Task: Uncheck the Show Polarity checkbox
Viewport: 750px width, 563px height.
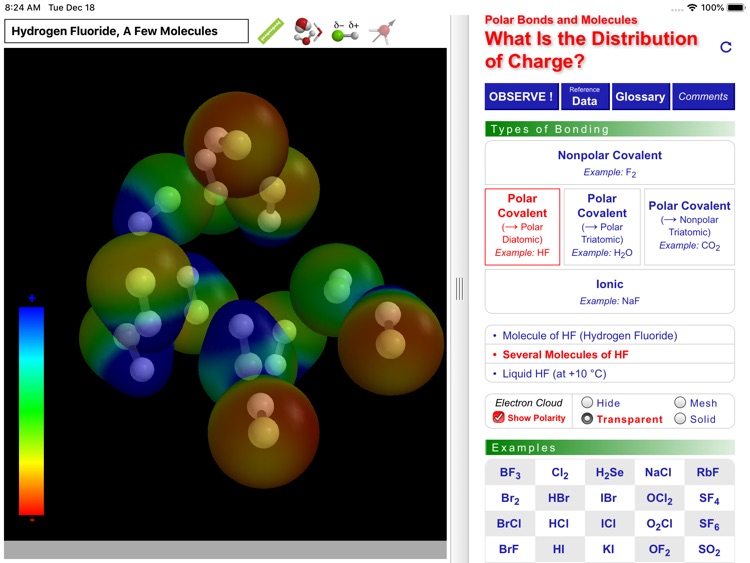Action: (x=498, y=417)
